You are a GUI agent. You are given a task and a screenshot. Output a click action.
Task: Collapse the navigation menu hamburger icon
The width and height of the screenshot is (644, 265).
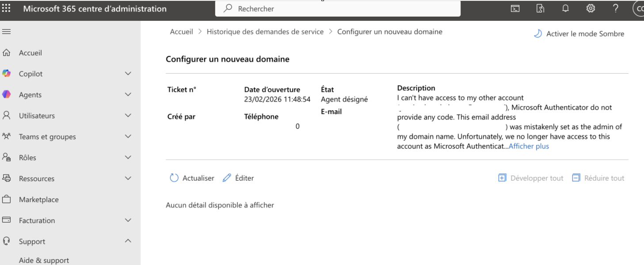[7, 32]
